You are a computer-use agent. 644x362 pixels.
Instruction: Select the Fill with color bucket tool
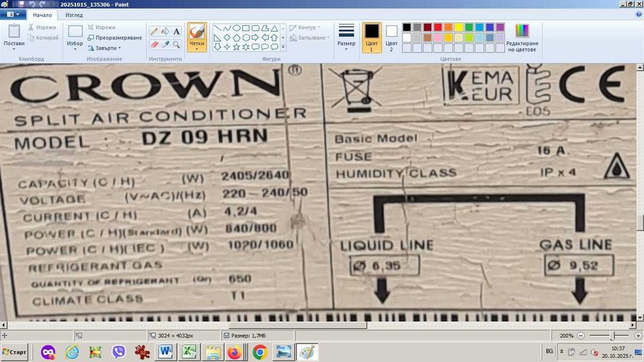(165, 31)
